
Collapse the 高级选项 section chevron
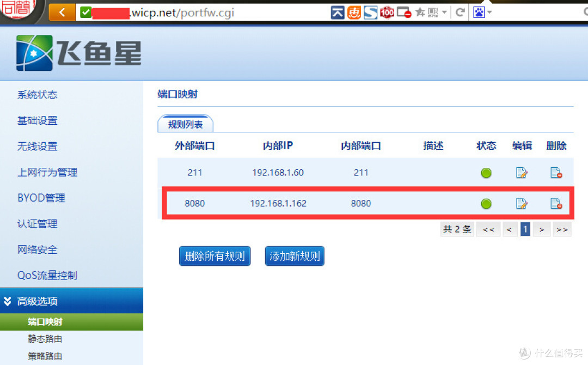[8, 301]
